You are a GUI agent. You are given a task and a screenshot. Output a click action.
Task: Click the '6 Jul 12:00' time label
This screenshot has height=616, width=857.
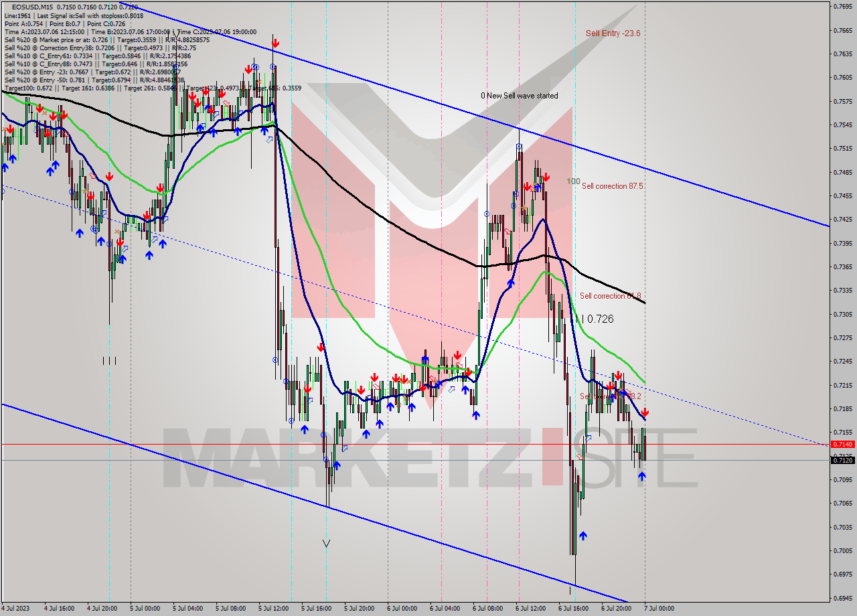pos(530,609)
